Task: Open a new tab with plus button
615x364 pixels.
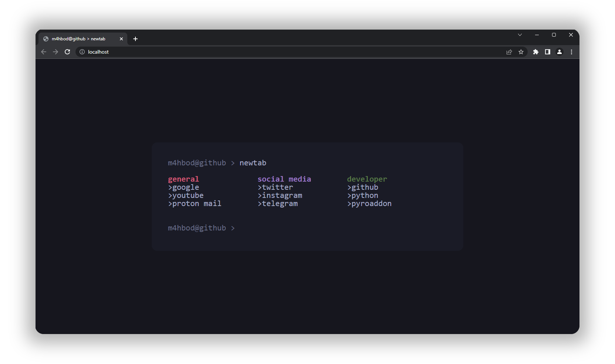Action: click(135, 39)
